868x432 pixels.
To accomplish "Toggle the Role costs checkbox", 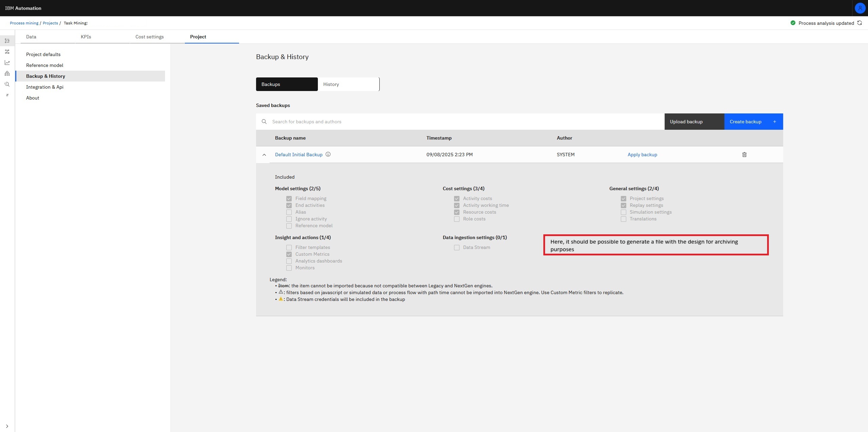I will [x=457, y=219].
